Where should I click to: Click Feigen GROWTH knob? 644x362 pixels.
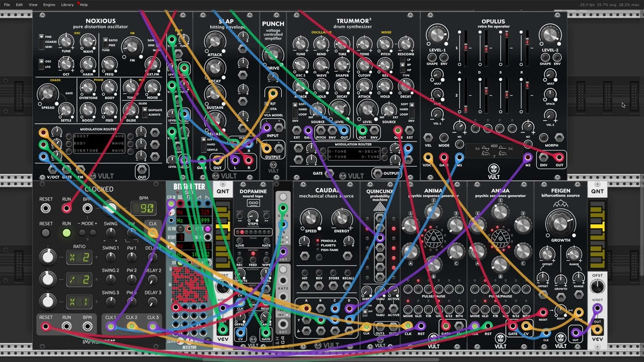[560, 223]
